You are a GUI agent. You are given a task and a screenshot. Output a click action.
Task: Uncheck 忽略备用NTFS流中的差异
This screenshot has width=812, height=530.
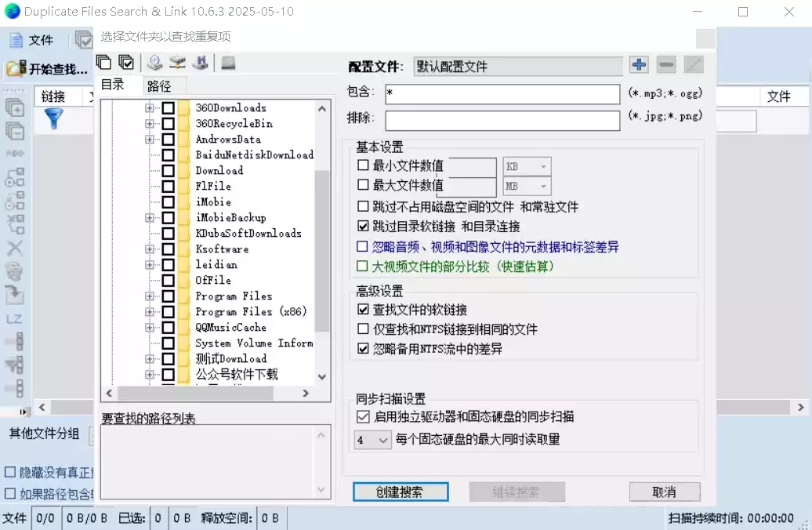[363, 349]
